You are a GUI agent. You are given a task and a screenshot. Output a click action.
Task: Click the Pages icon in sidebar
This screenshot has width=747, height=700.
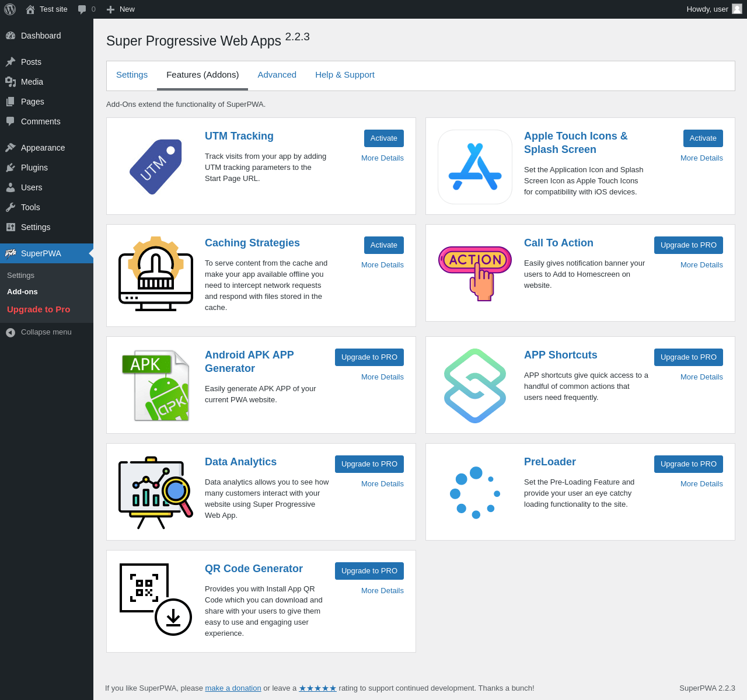[11, 102]
